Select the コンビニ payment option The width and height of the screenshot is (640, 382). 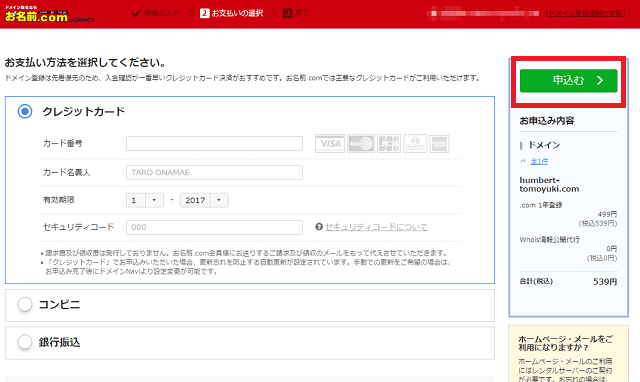point(25,304)
